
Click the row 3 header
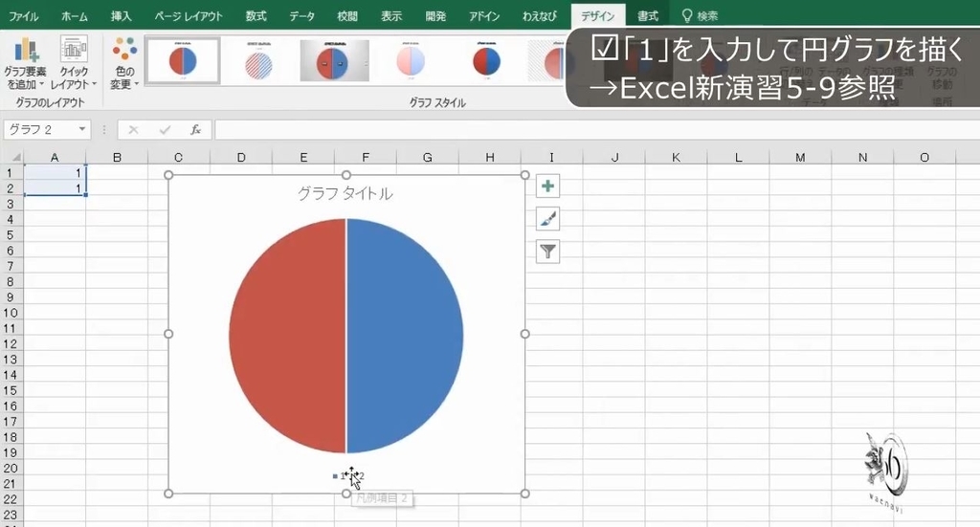pyautogui.click(x=10, y=204)
